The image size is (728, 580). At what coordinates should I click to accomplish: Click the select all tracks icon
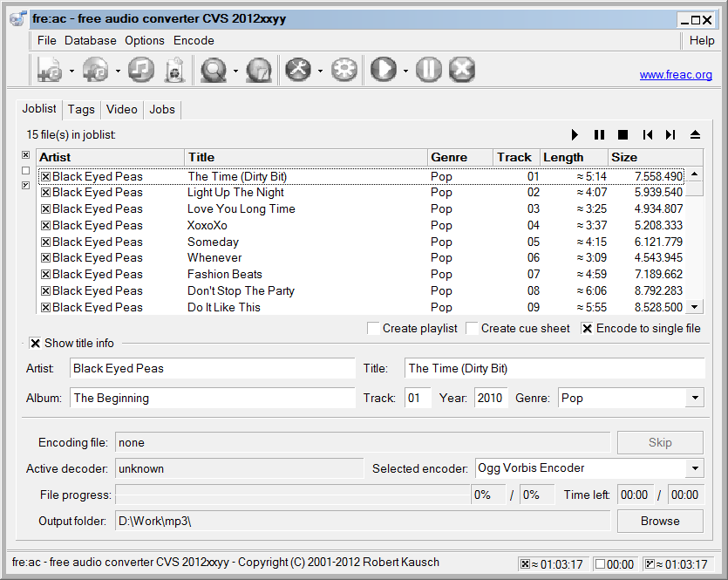pos(26,154)
